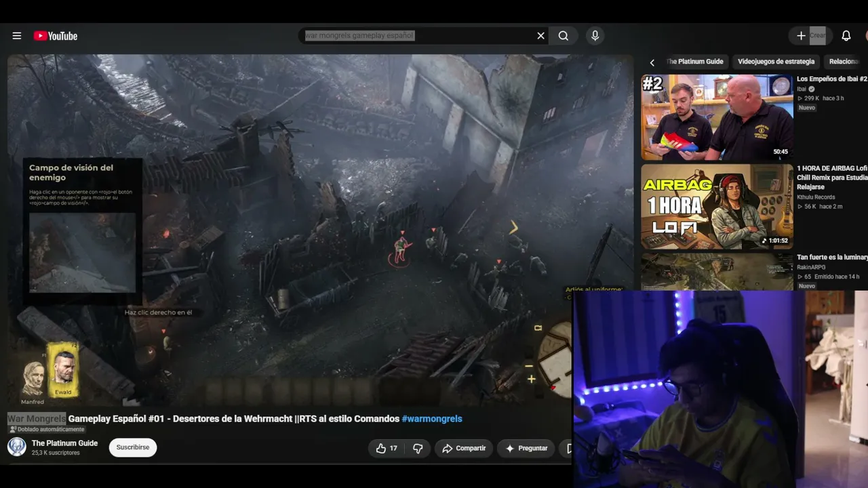Viewport: 868px width, 488px height.
Task: Open The Platinum Guide channel avatar
Action: click(17, 447)
